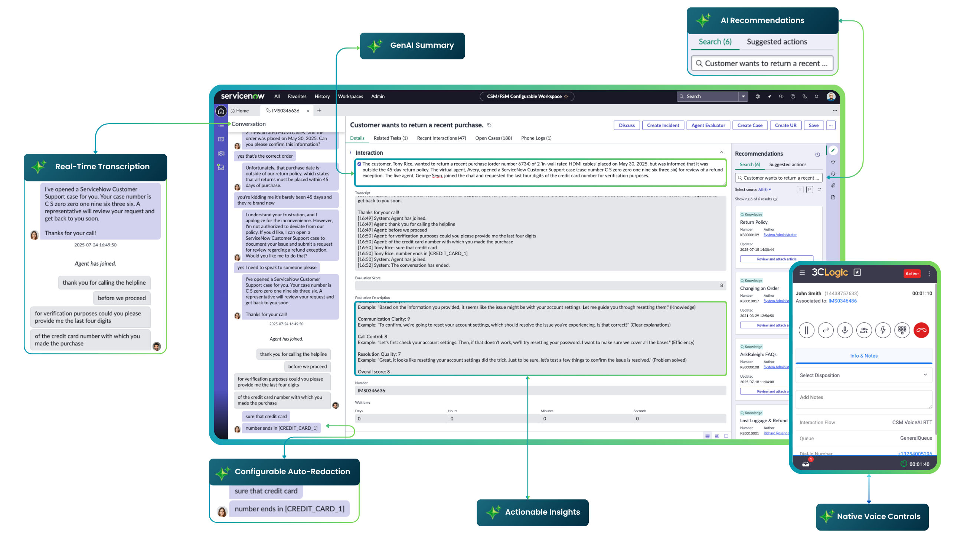Viewport: 980px width, 551px height.
Task: Open the 3CLogic voicemail inbox icon
Action: [806, 463]
